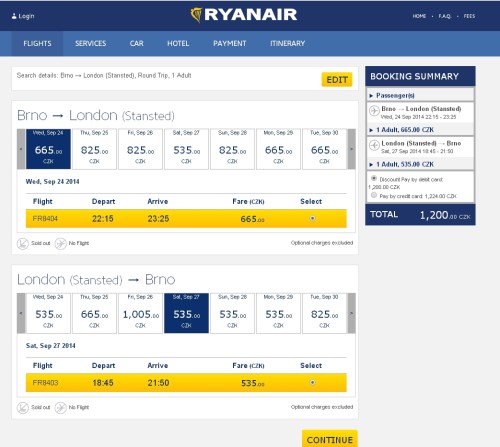Click return plane icon in Booking Summary
This screenshot has width=500, height=447.
coord(374,145)
